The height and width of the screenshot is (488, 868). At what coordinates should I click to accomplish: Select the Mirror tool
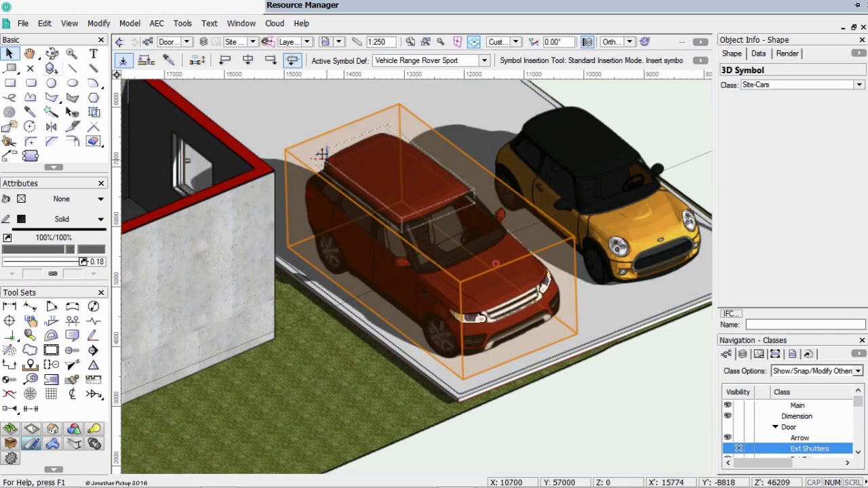click(52, 127)
